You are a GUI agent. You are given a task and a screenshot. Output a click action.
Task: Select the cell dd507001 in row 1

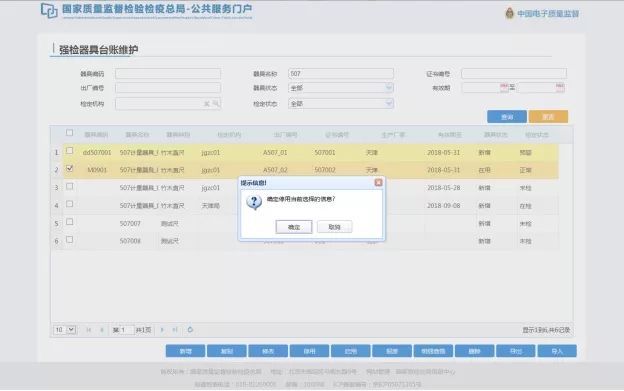[x=97, y=152]
